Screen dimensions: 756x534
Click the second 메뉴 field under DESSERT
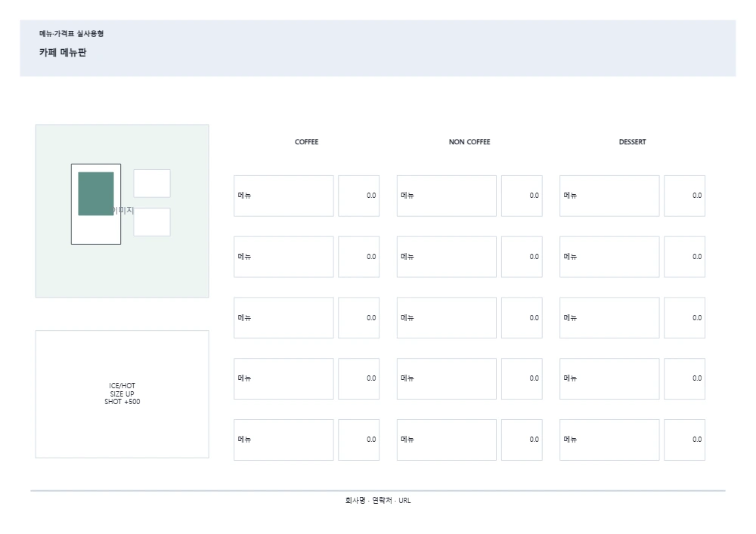[609, 257]
